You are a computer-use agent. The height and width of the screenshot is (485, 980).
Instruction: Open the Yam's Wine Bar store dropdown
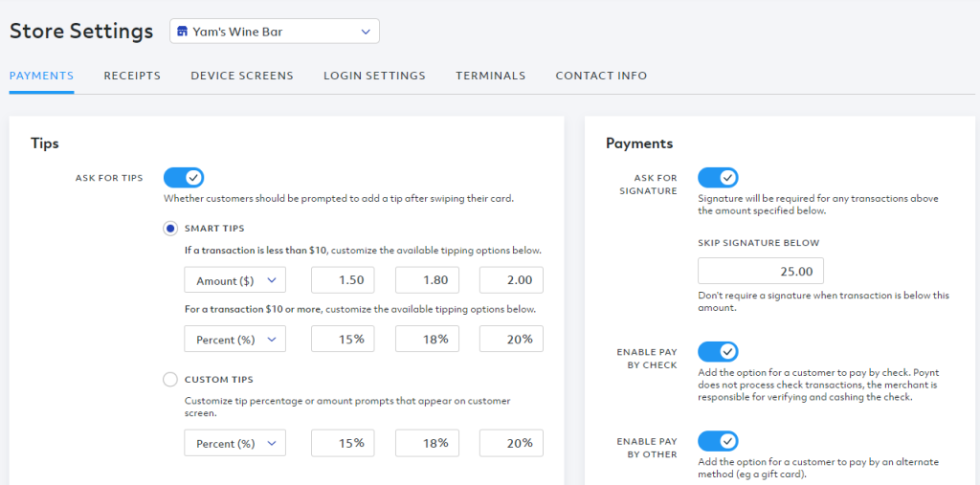pyautogui.click(x=275, y=32)
